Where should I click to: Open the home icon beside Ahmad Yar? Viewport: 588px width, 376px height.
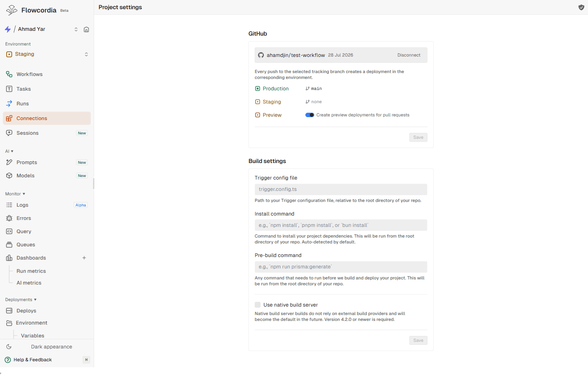(86, 29)
